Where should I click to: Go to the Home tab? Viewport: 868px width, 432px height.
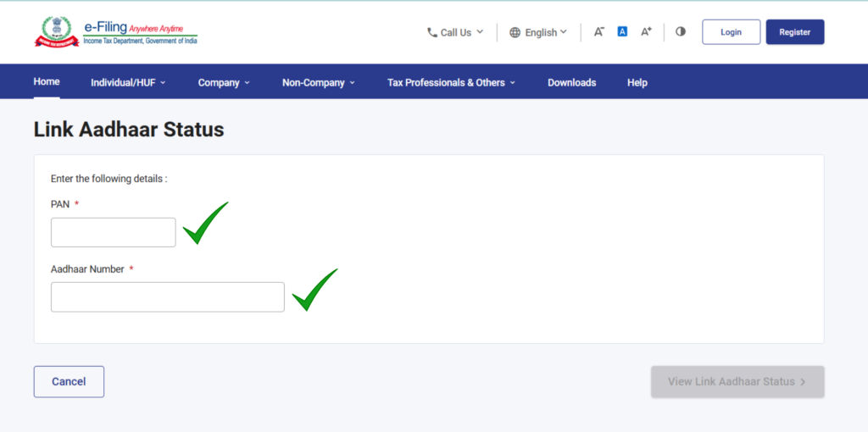tap(47, 82)
